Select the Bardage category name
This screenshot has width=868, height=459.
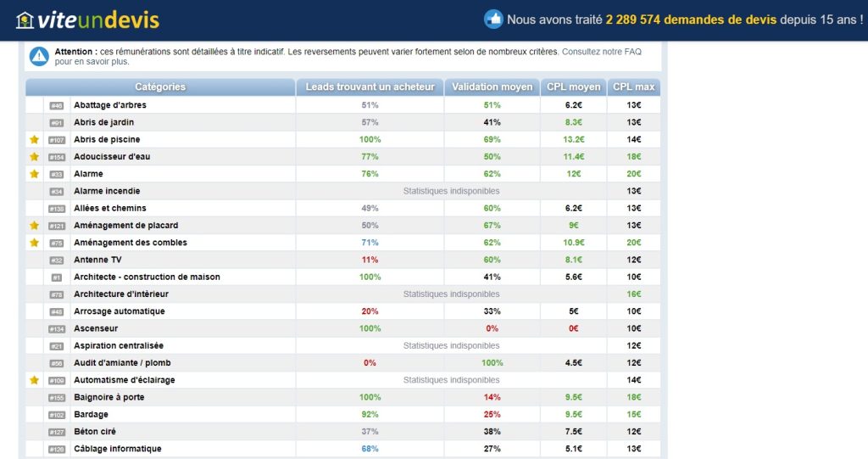92,414
